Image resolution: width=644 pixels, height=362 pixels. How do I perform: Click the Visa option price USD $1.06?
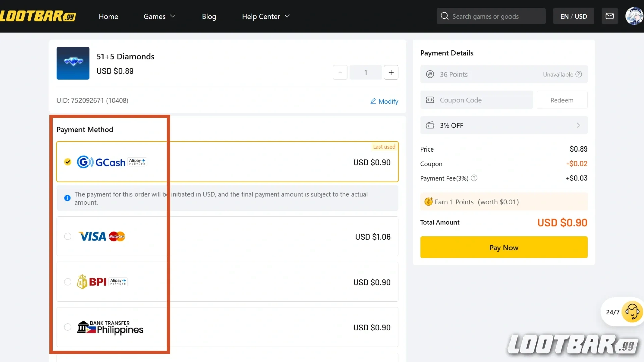click(373, 237)
